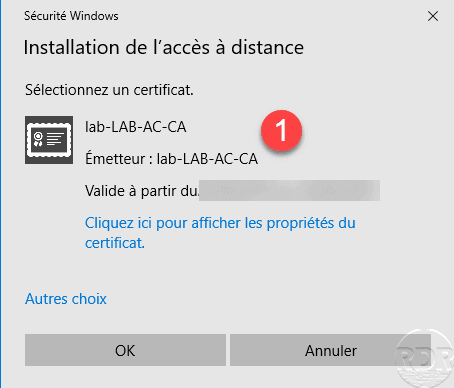Close the Sécurité Windows dialog with X
This screenshot has width=454, height=388.
coord(433,16)
